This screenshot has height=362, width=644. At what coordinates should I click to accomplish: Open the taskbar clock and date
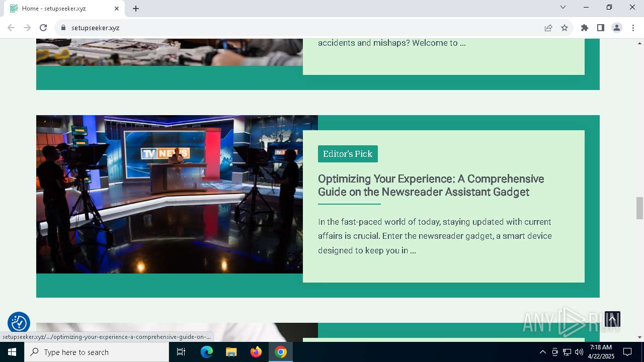click(601, 352)
